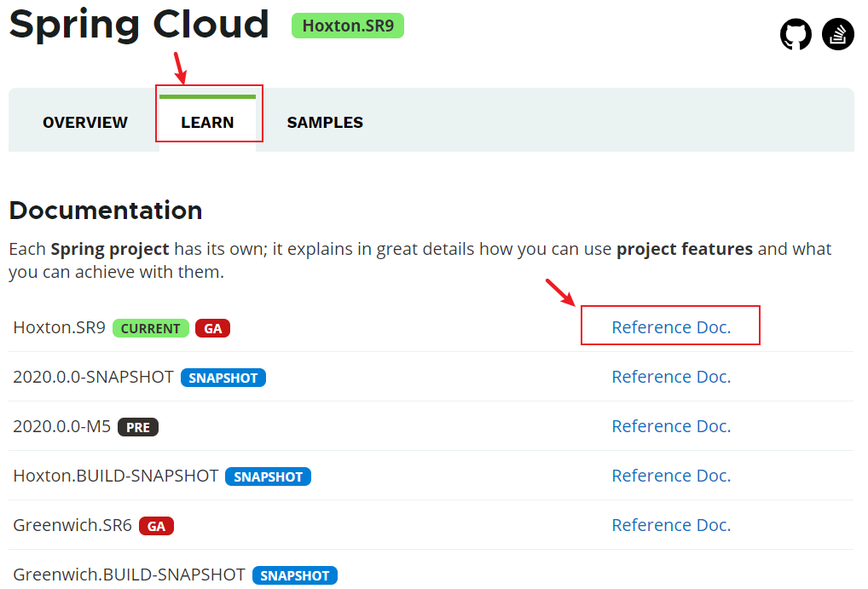This screenshot has width=868, height=589.
Task: Click the 2020.0.0-SNAPSHOT version name
Action: [94, 377]
